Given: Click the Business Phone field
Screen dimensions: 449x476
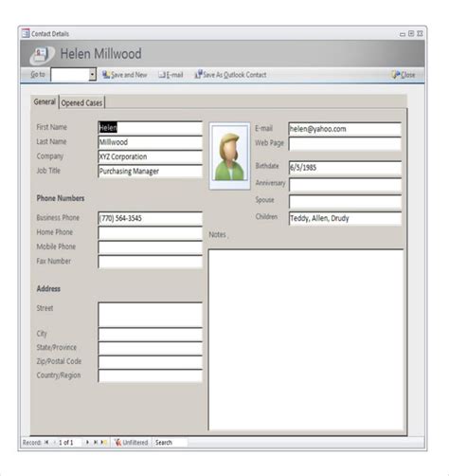Looking at the screenshot, I should point(150,218).
